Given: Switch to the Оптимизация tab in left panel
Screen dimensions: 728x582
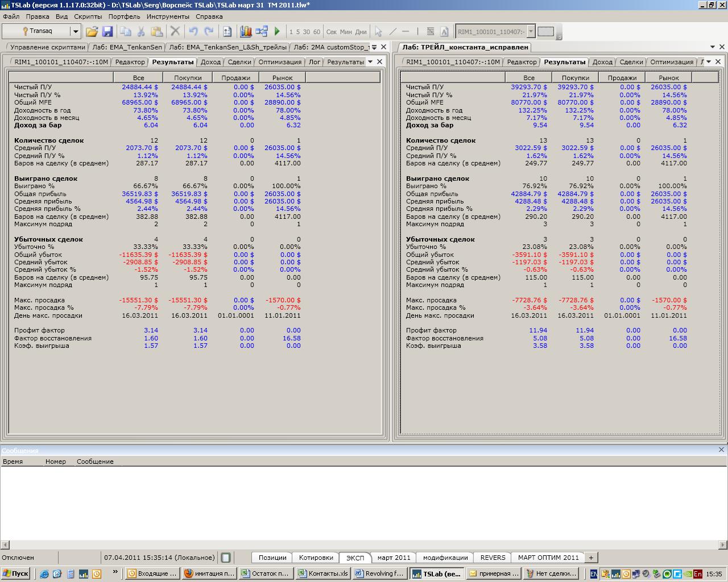Looking at the screenshot, I should pos(279,62).
